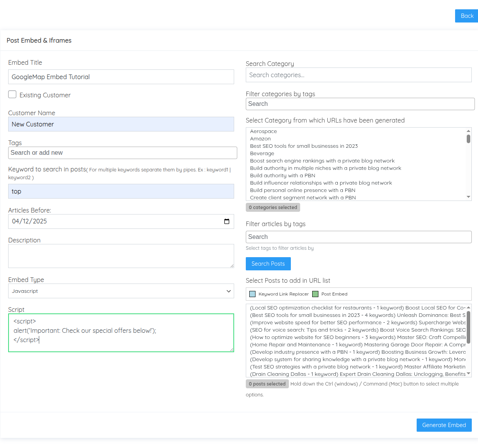The image size is (478, 448).
Task: Select Build authority with a PBN category
Action: [282, 176]
